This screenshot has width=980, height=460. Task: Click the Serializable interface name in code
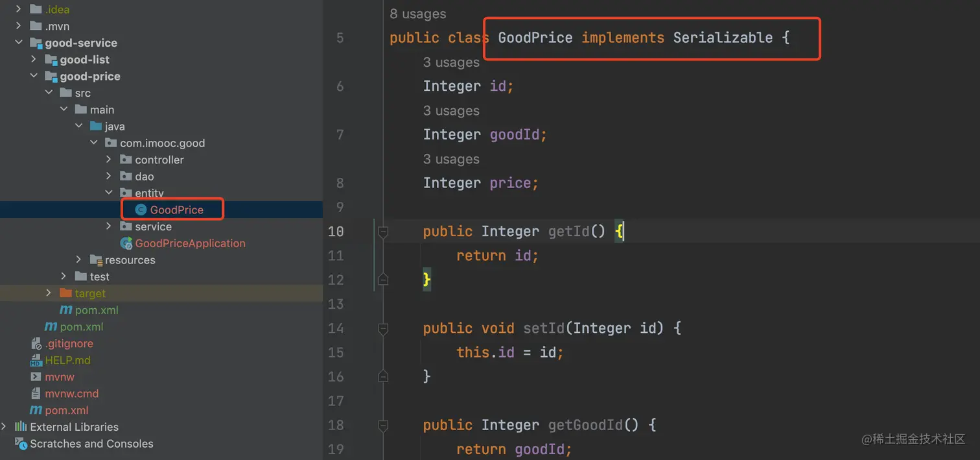(723, 38)
